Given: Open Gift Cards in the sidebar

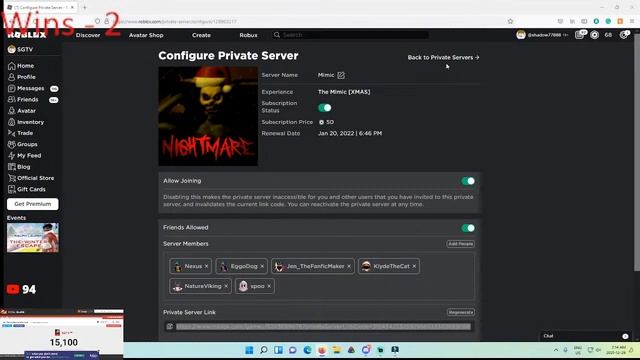Looking at the screenshot, I should coord(27,189).
